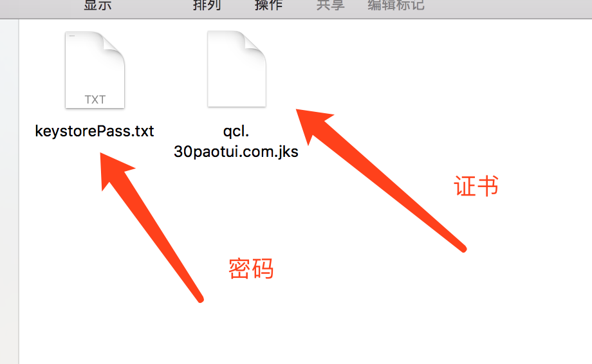This screenshot has width=592, height=364.
Task: Select the qcl.30paotui.com.jks blank file icon
Action: [237, 69]
